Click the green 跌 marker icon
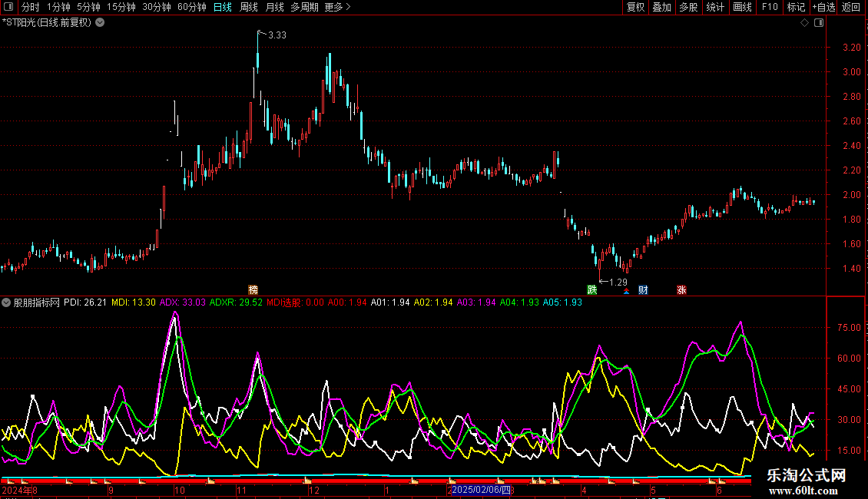Viewport: 868px width, 499px height. click(591, 290)
